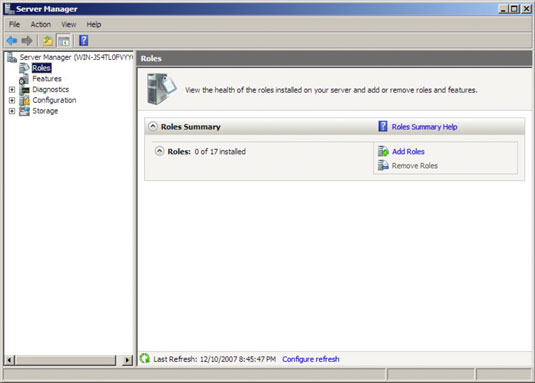
Task: Click the Configure refresh link
Action: [x=311, y=359]
